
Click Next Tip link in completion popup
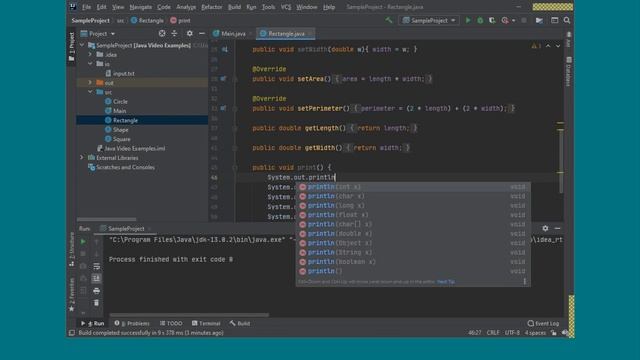coord(446,282)
